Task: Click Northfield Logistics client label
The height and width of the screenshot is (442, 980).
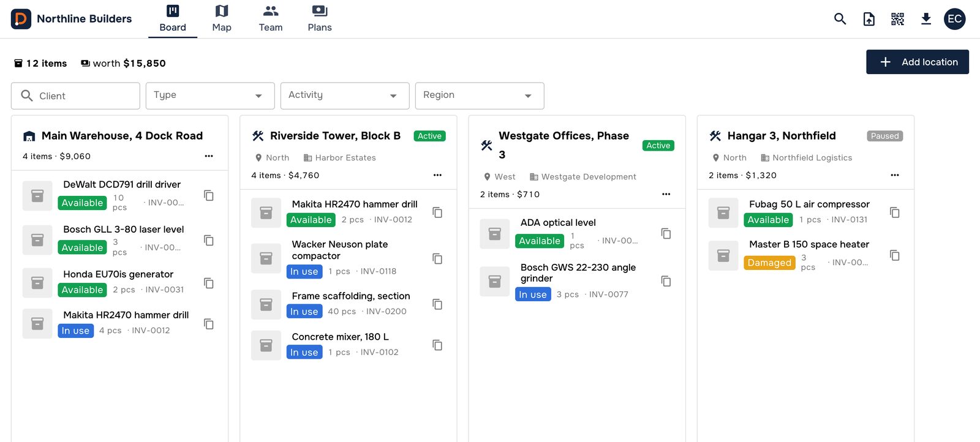Action: tap(812, 157)
